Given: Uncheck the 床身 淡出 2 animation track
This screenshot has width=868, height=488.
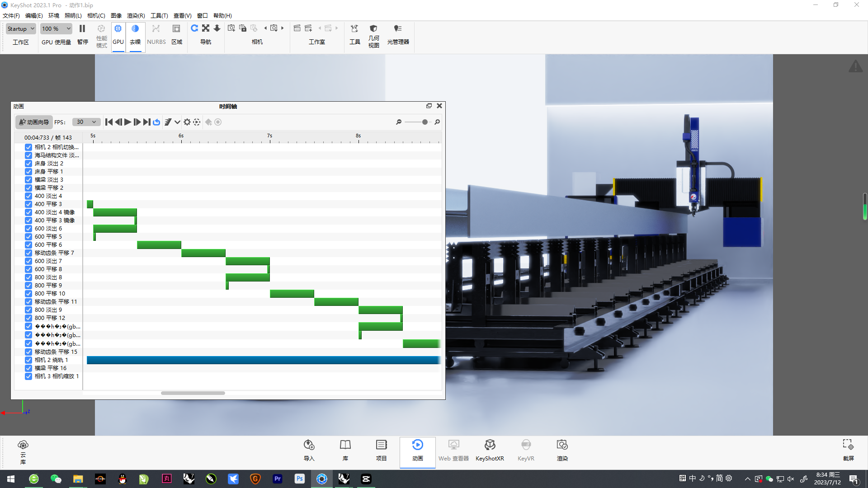Looking at the screenshot, I should [x=28, y=163].
